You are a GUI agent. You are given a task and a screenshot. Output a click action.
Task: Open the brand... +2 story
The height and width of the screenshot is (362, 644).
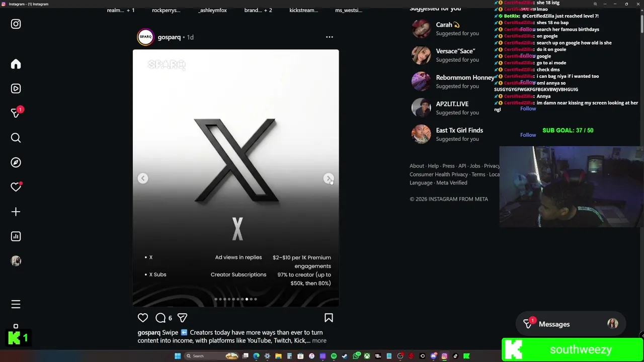click(258, 10)
